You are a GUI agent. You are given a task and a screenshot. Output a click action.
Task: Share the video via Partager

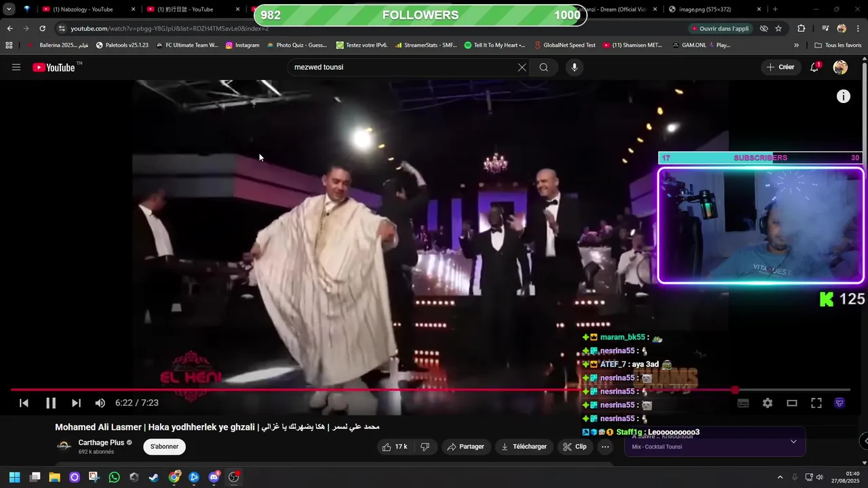[466, 447]
